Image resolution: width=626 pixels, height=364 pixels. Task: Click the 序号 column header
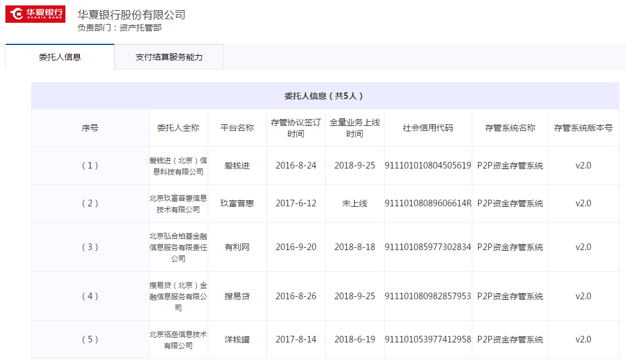[x=90, y=128]
